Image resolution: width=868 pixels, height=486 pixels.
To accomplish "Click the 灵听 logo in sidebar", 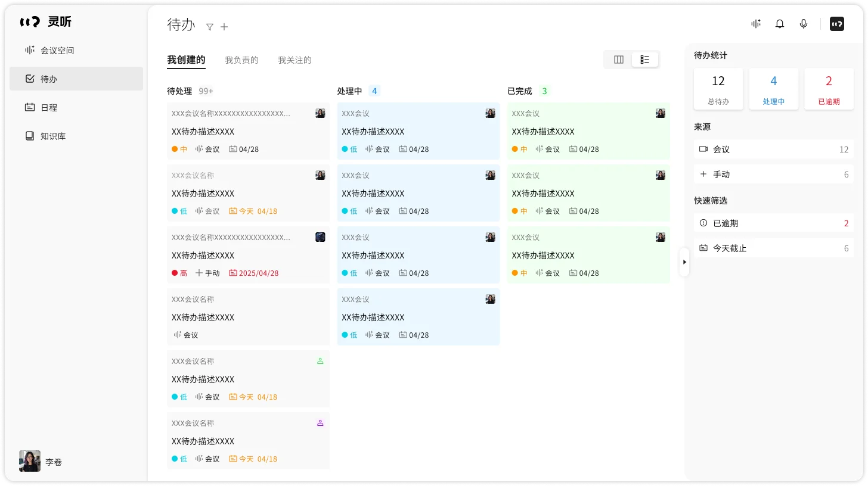I will click(x=46, y=22).
